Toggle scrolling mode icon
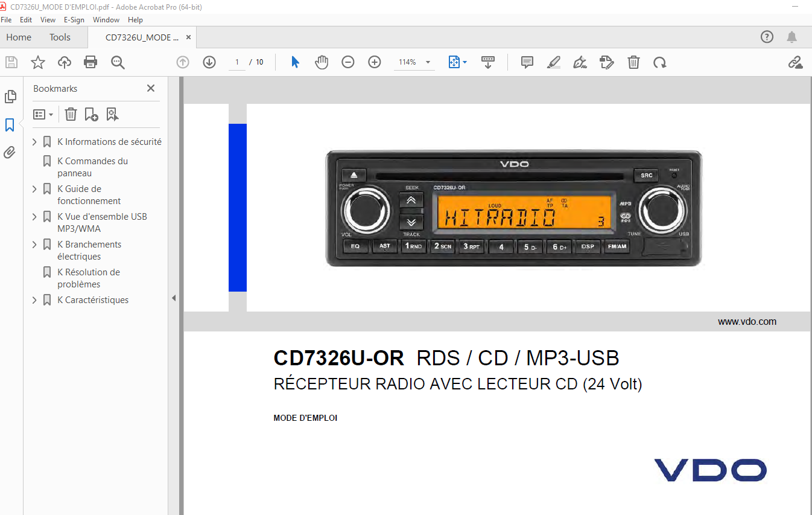This screenshot has height=515, width=812. [488, 62]
